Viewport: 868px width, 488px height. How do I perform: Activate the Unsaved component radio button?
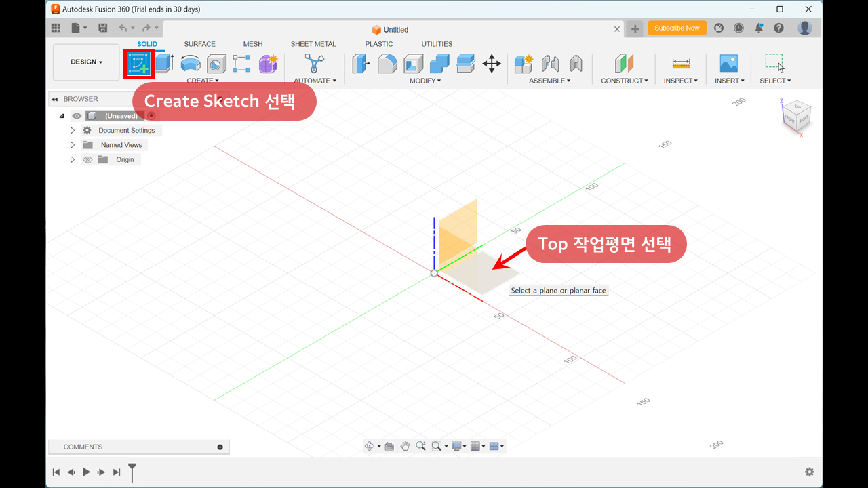coord(151,116)
